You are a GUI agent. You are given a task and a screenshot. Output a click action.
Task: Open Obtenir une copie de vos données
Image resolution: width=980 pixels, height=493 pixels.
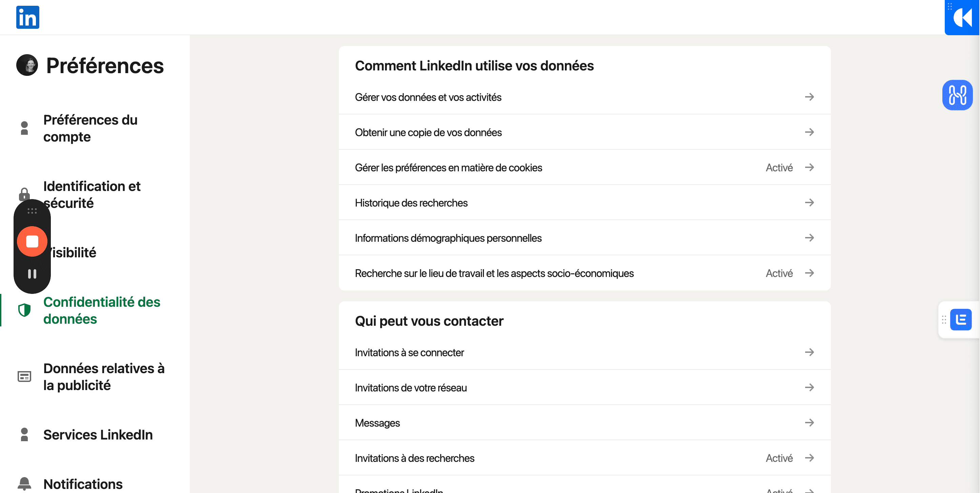pos(584,132)
